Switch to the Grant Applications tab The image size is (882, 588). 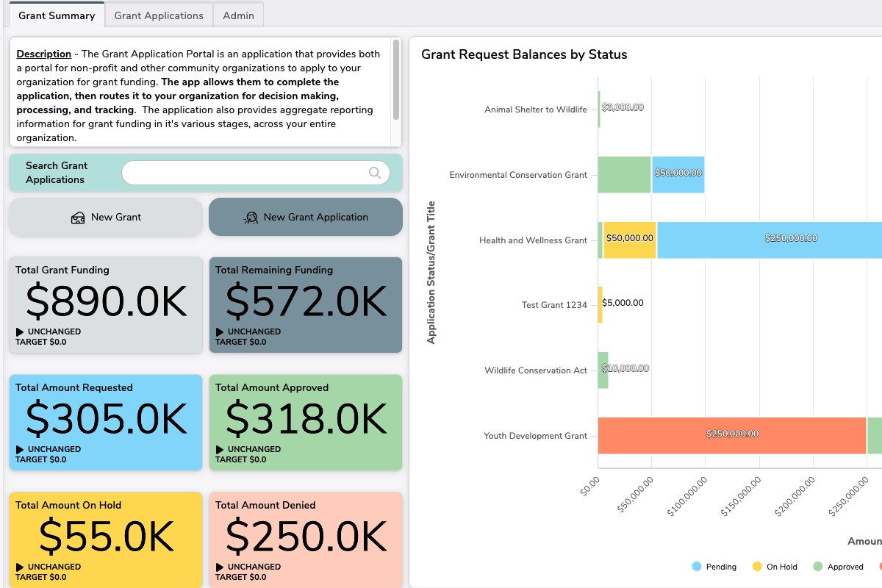pyautogui.click(x=159, y=15)
